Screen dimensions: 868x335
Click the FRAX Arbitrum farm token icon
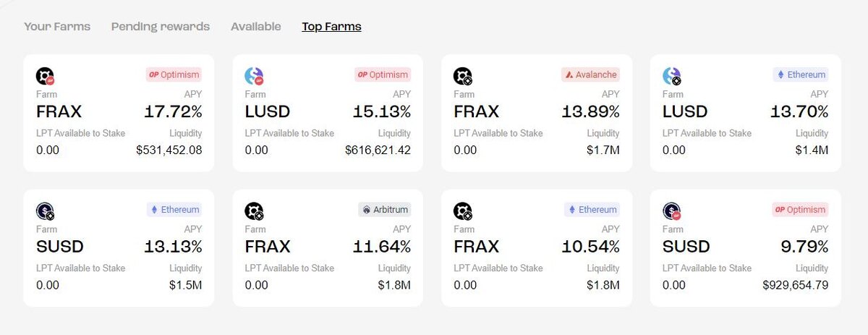tap(254, 211)
